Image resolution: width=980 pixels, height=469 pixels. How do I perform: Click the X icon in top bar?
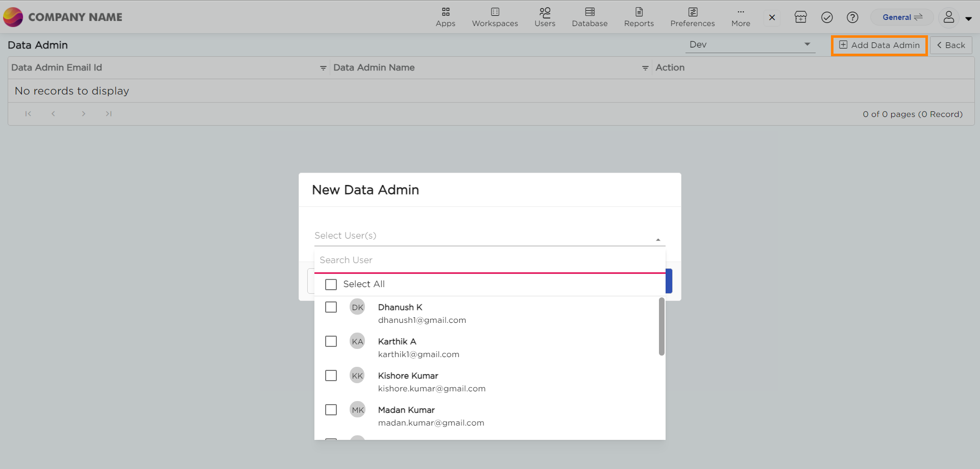(772, 17)
